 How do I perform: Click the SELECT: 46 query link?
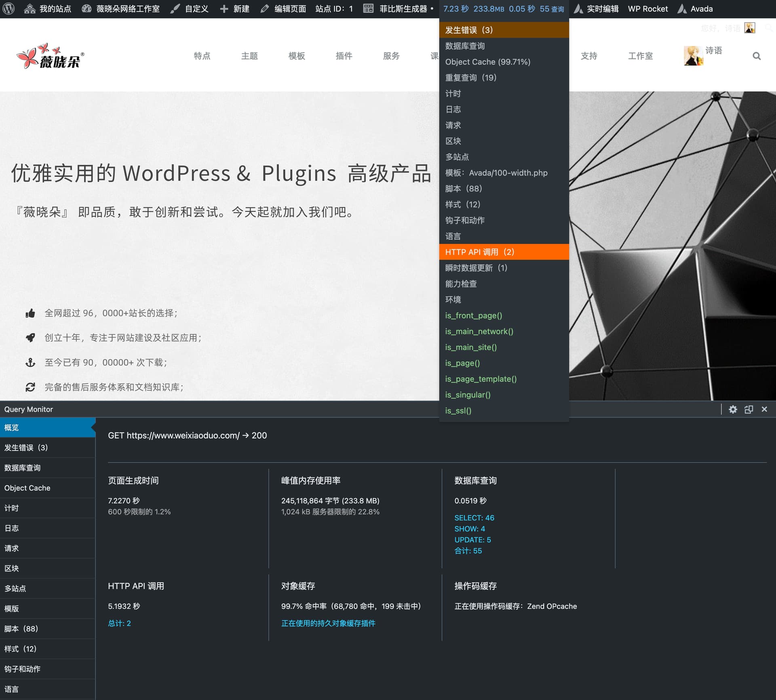pyautogui.click(x=474, y=518)
